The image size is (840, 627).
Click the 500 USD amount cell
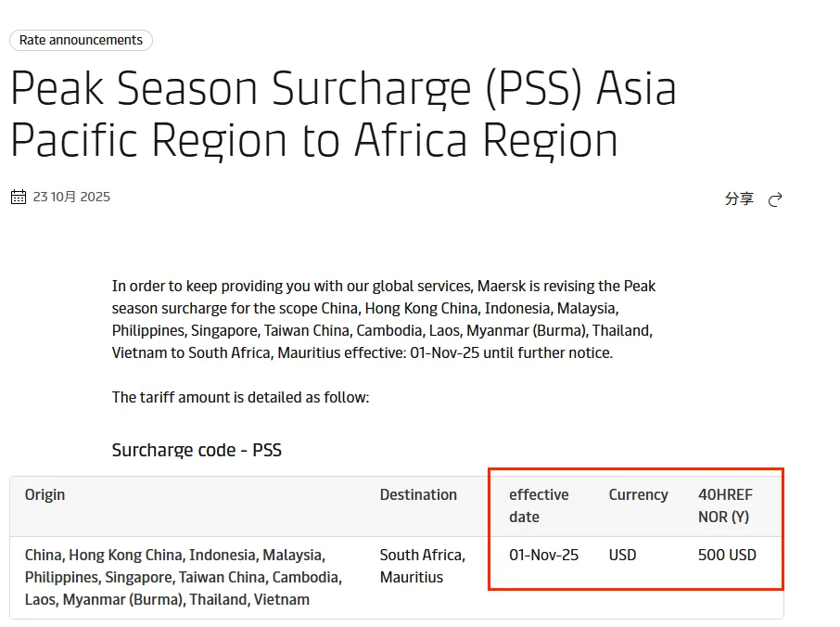tap(727, 555)
